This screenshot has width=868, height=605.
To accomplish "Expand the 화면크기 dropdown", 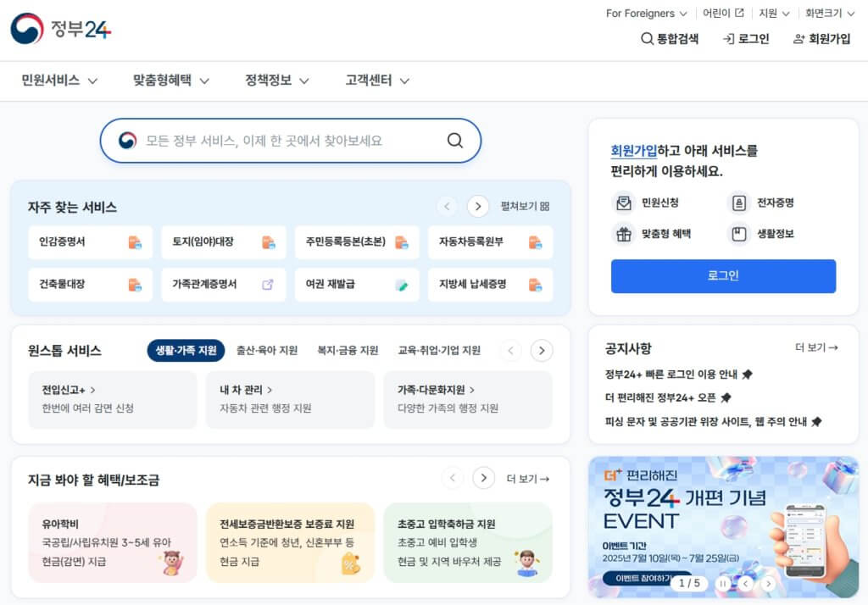I will point(830,14).
